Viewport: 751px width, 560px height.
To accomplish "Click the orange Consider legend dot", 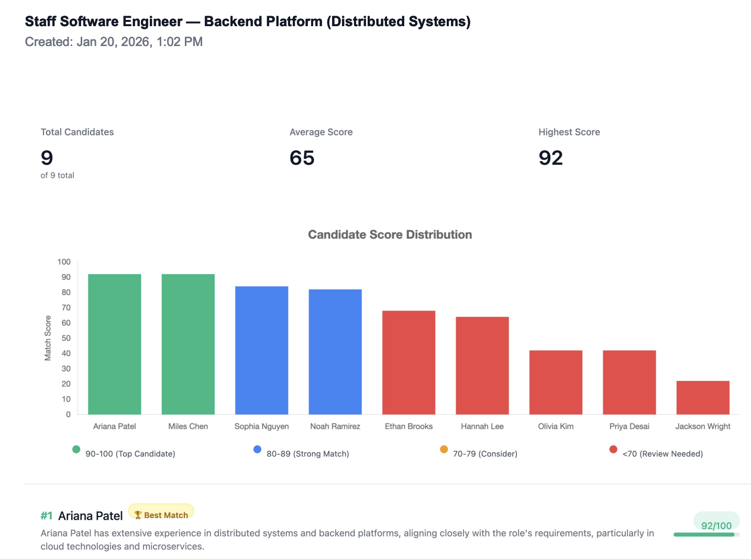I will [444, 449].
